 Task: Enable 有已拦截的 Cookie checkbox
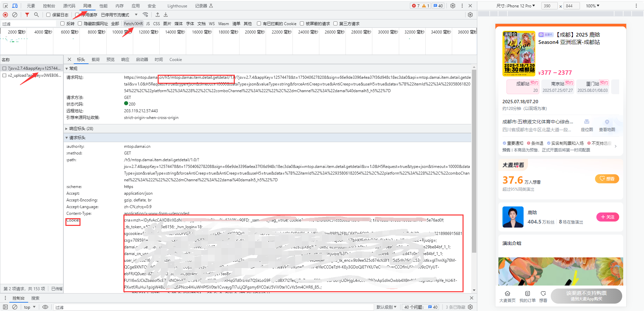(259, 23)
